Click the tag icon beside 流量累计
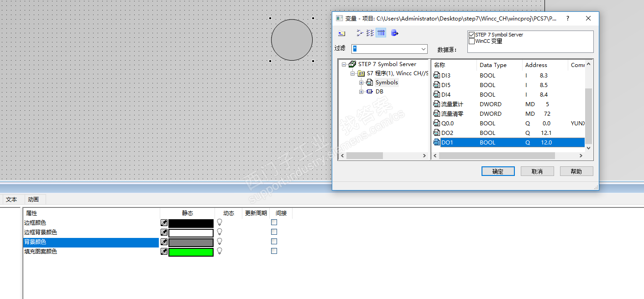 coord(436,104)
